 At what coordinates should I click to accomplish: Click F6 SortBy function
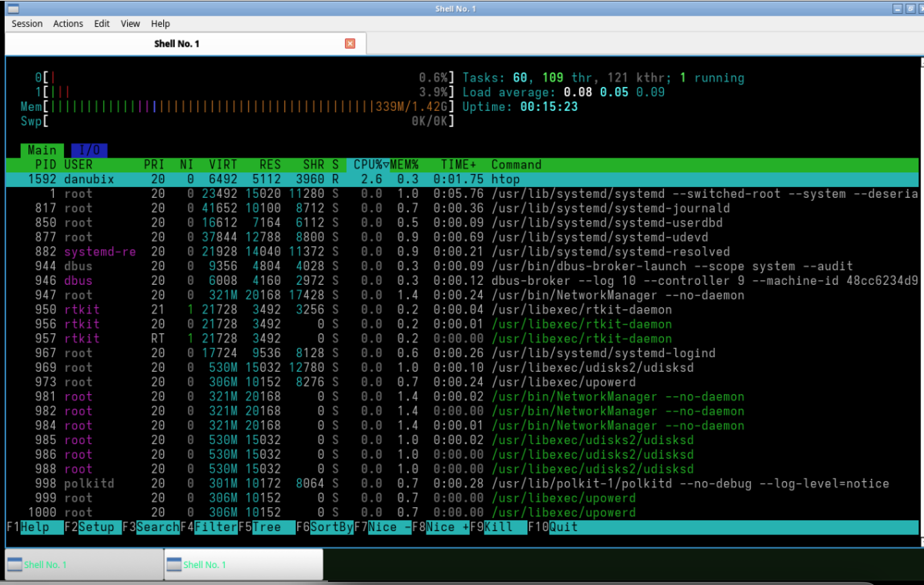331,527
